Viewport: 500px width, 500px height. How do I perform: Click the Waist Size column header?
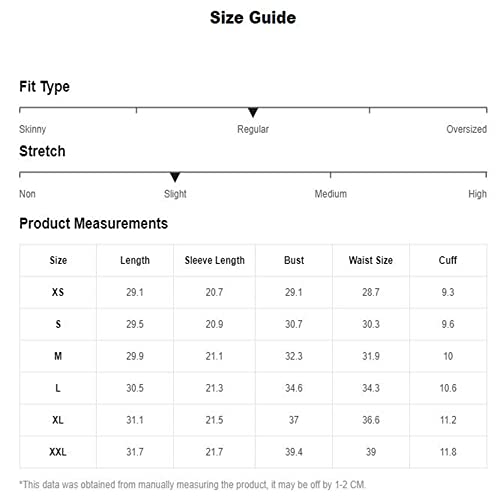pyautogui.click(x=371, y=260)
